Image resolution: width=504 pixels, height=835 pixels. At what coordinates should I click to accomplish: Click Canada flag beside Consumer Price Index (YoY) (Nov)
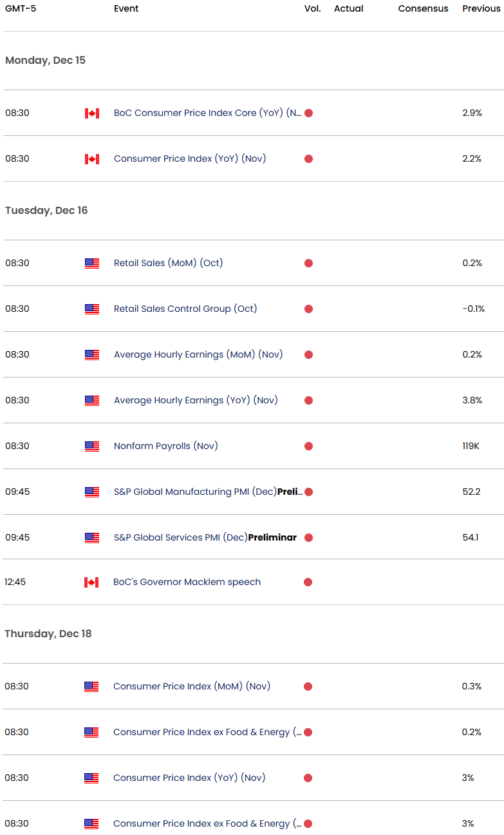click(x=92, y=159)
